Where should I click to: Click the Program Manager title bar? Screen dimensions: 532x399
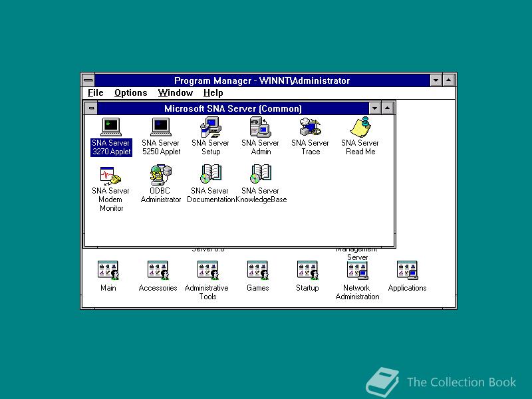(262, 80)
